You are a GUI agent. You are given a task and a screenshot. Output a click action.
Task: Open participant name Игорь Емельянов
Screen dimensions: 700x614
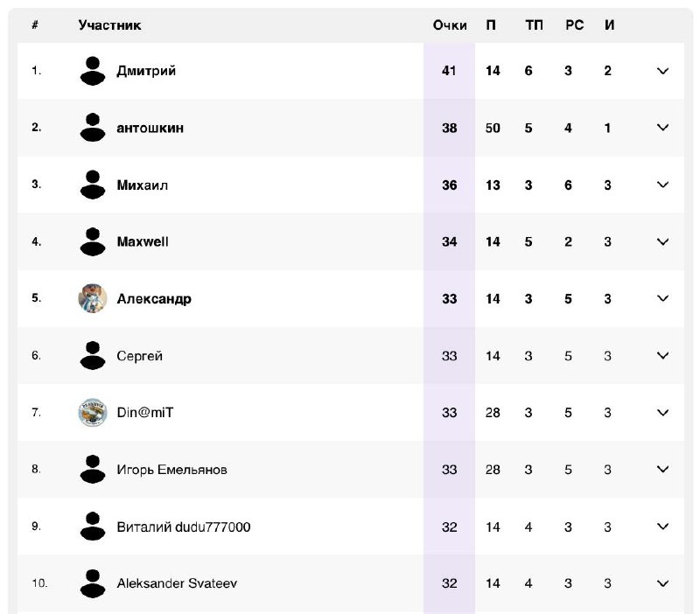[171, 470]
